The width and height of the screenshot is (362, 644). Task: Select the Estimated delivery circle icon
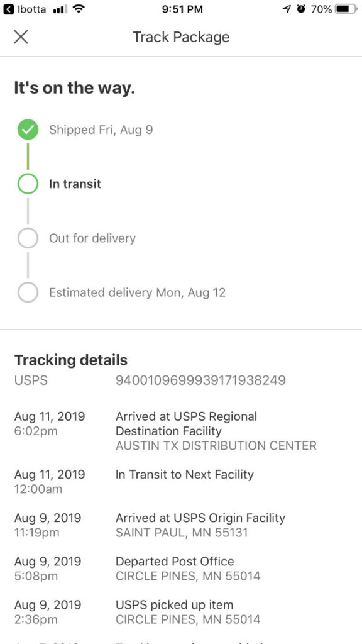point(26,292)
